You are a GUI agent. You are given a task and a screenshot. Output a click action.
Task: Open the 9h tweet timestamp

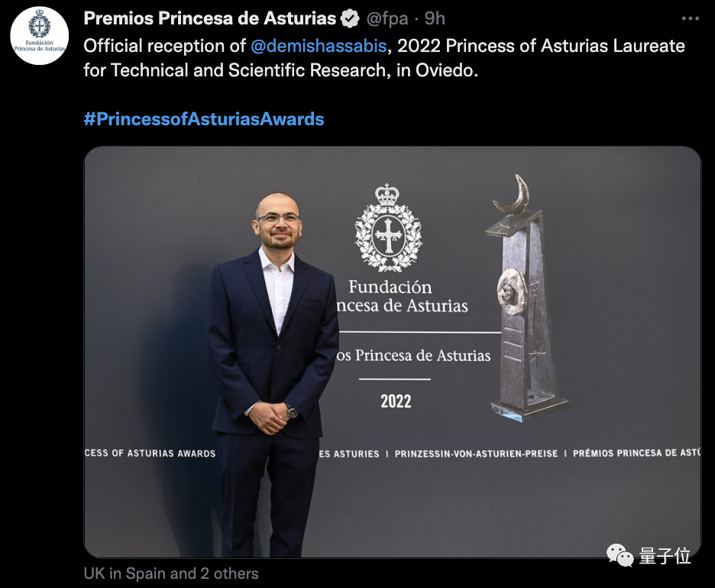[x=435, y=18]
